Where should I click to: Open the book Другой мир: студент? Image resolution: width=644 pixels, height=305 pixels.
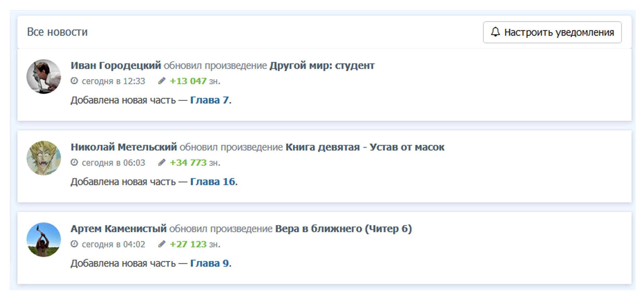click(322, 66)
